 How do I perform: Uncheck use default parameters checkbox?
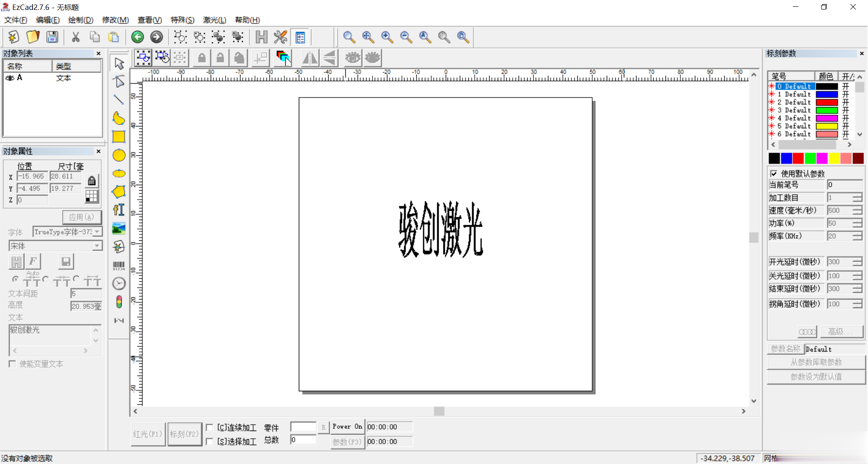coord(774,173)
